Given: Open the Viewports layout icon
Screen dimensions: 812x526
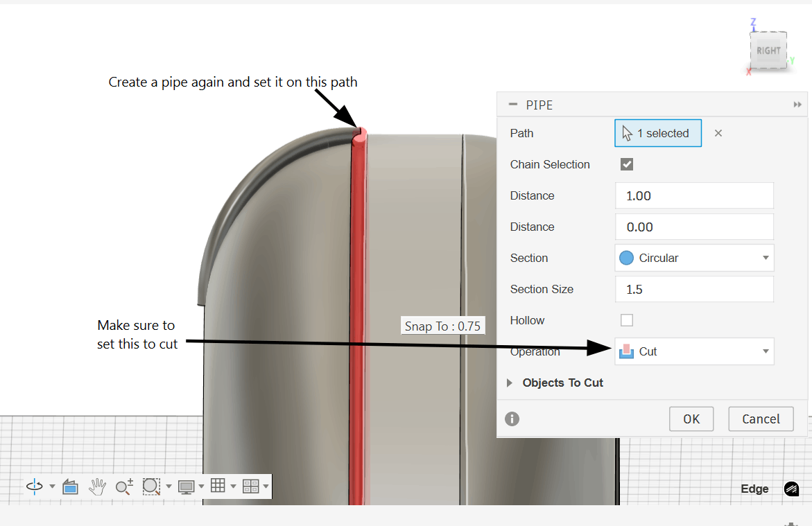Looking at the screenshot, I should 250,486.
